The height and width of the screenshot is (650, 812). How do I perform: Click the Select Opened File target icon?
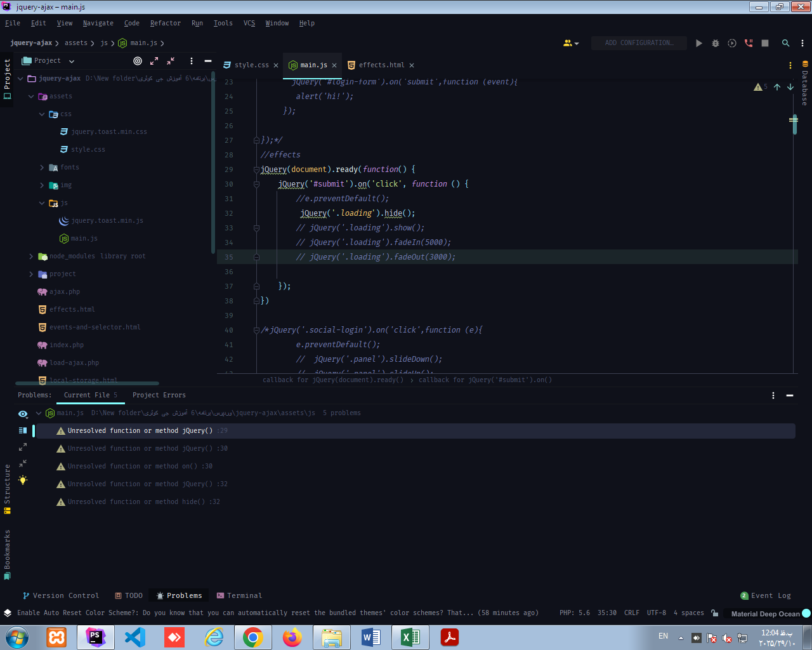(138, 61)
